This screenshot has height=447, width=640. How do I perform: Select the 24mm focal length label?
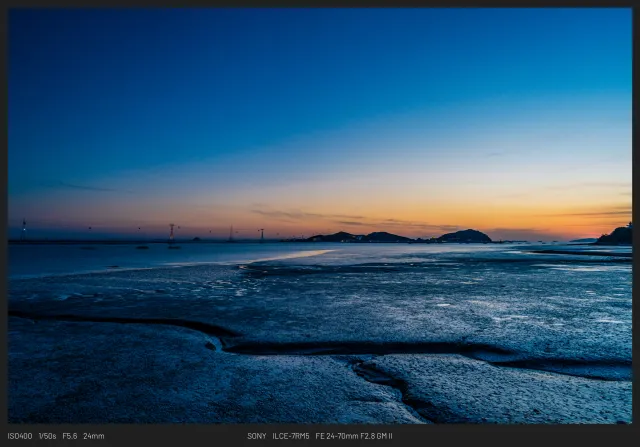[x=93, y=436]
